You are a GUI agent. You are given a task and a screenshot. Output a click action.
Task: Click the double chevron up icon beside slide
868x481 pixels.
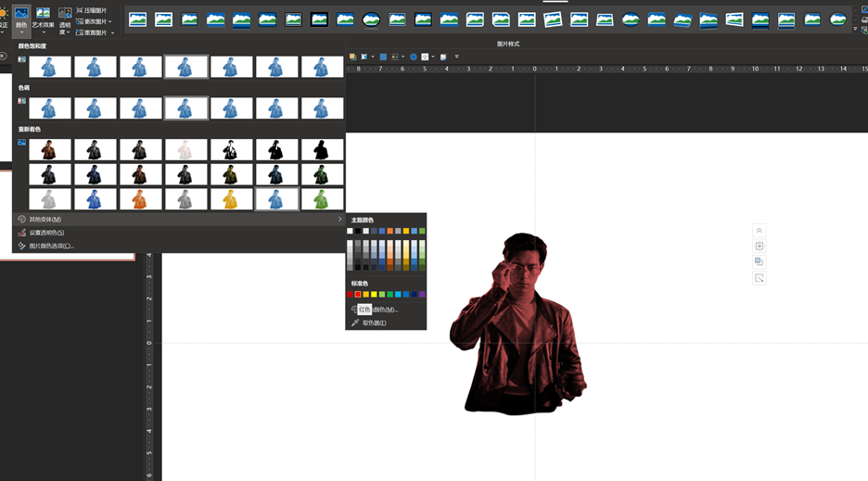pos(759,231)
